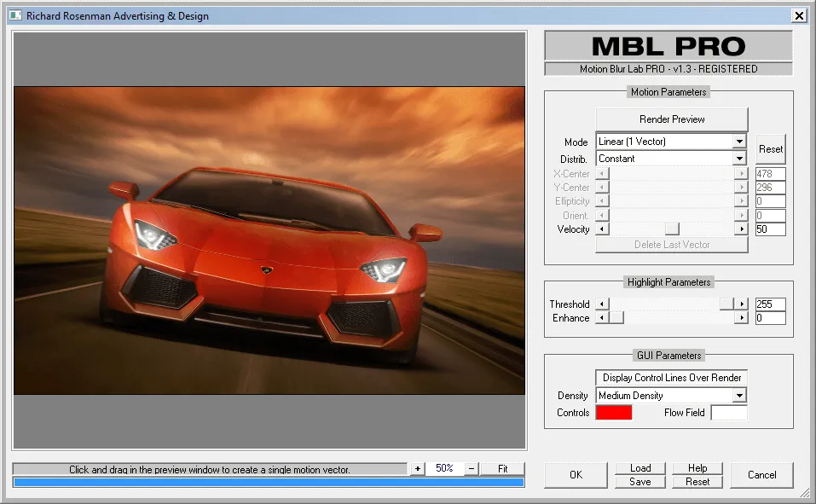Image resolution: width=816 pixels, height=504 pixels.
Task: Click the Fit button below the preview
Action: click(503, 468)
